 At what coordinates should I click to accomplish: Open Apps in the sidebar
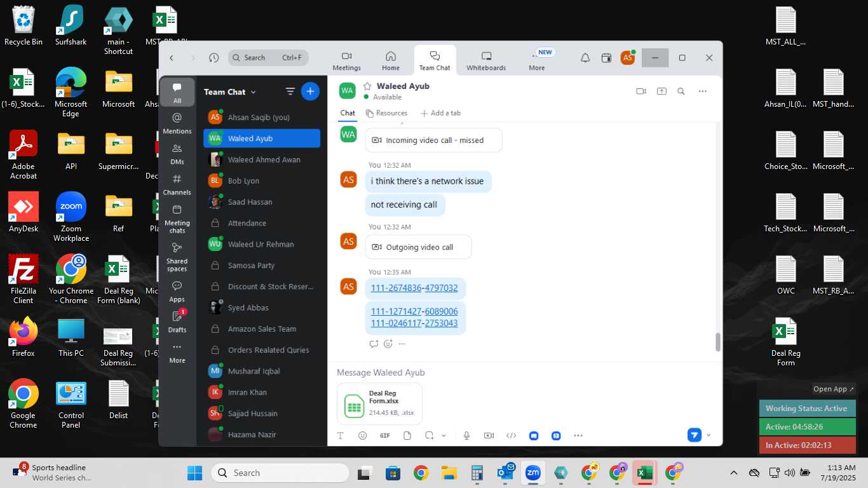177,292
